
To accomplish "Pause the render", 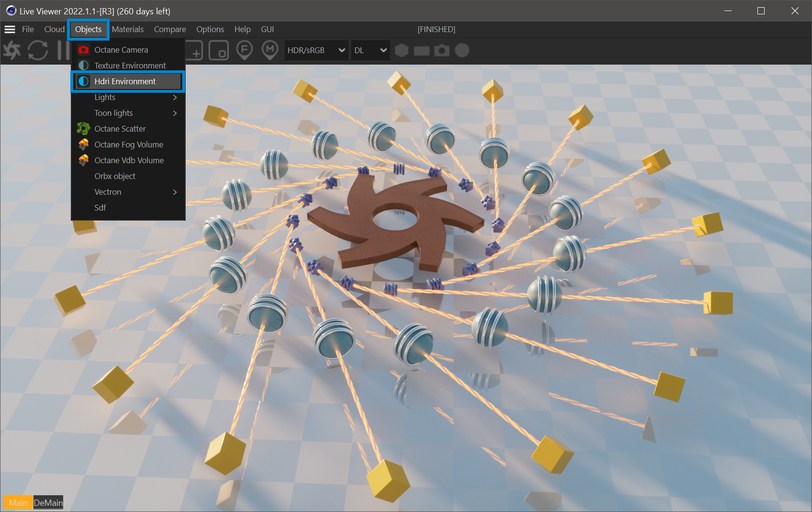I will click(62, 50).
